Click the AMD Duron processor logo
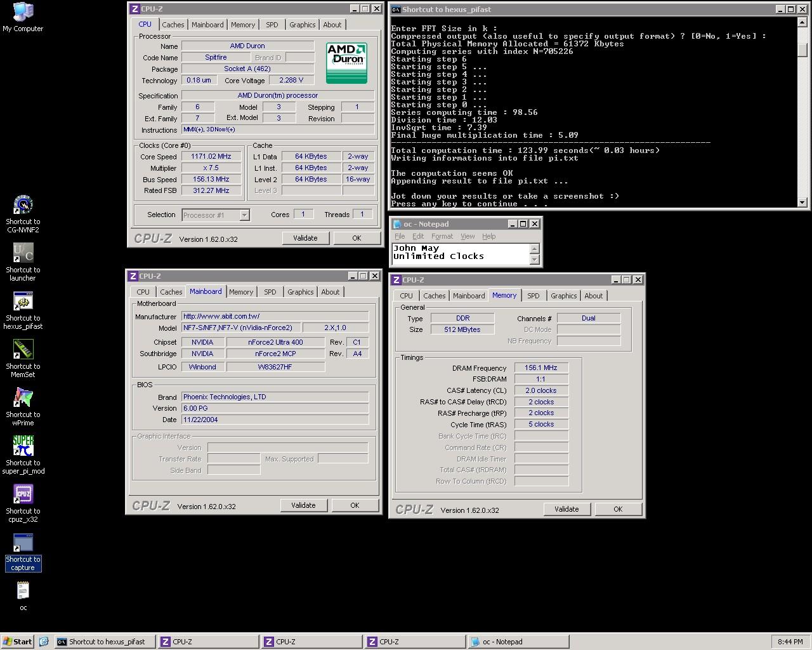This screenshot has height=650, width=812. coord(346,63)
